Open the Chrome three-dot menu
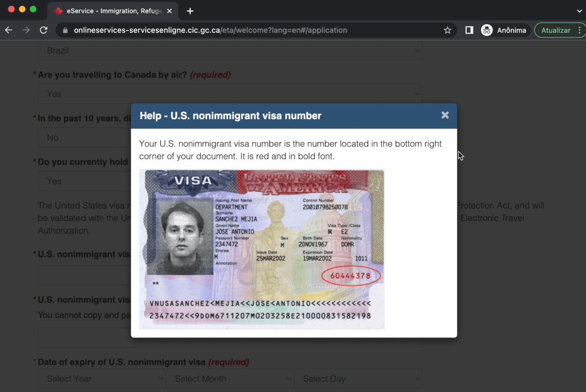Screen dimensions: 586x392 (580, 30)
